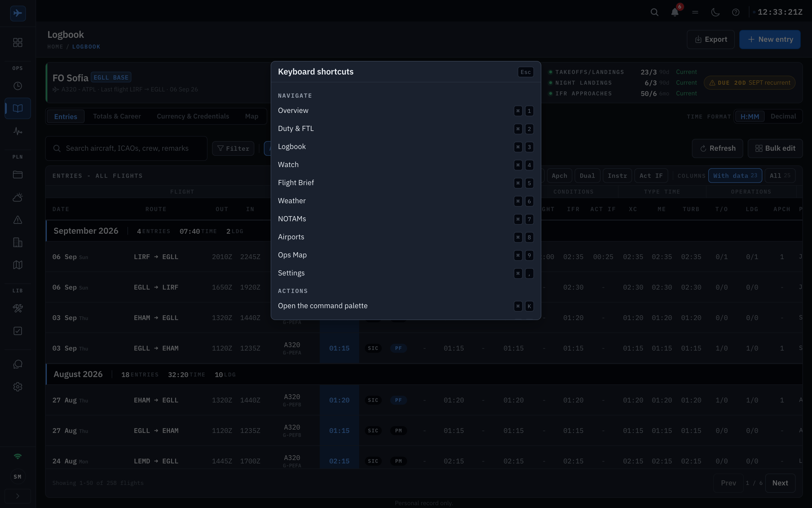812x508 pixels.
Task: Collapse the August 2026 group header
Action: [x=424, y=374]
